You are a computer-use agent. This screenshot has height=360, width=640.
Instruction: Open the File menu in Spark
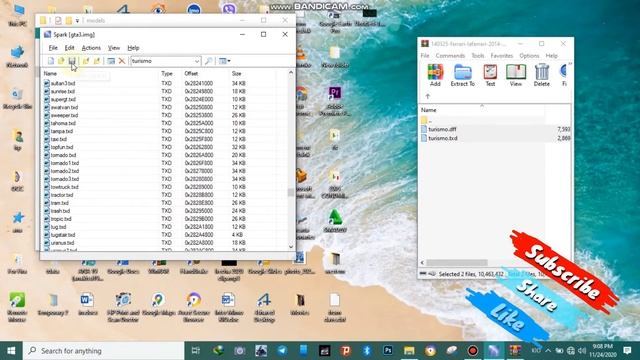coord(53,48)
